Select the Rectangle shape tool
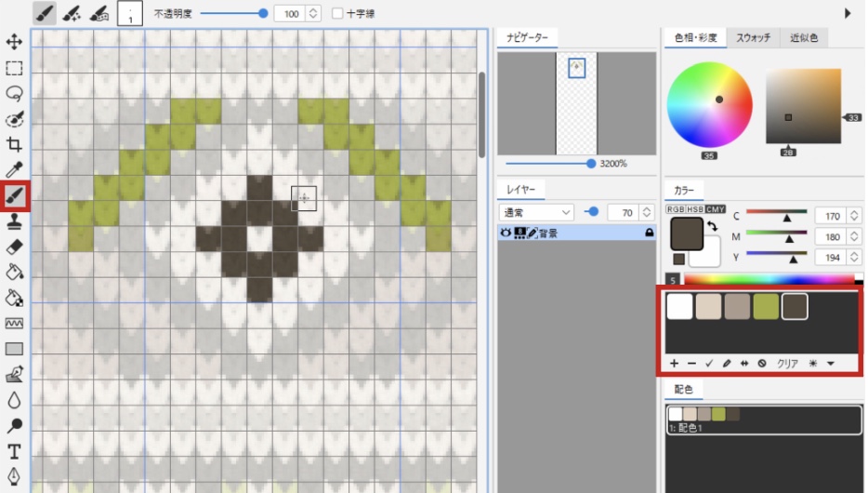868x493 pixels. (14, 349)
